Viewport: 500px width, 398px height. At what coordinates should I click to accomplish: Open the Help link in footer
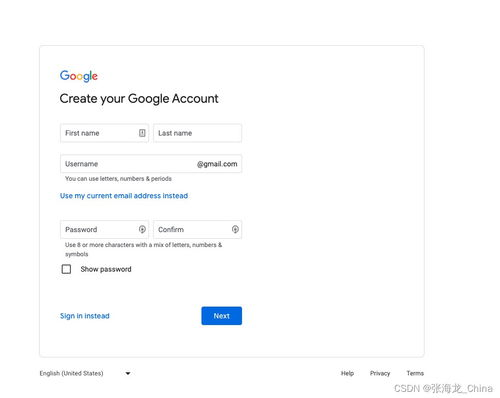347,373
